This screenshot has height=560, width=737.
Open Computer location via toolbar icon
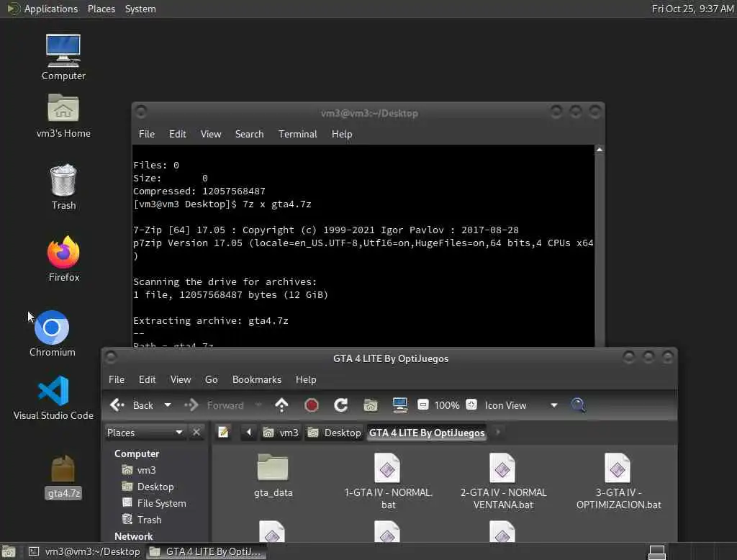point(400,405)
